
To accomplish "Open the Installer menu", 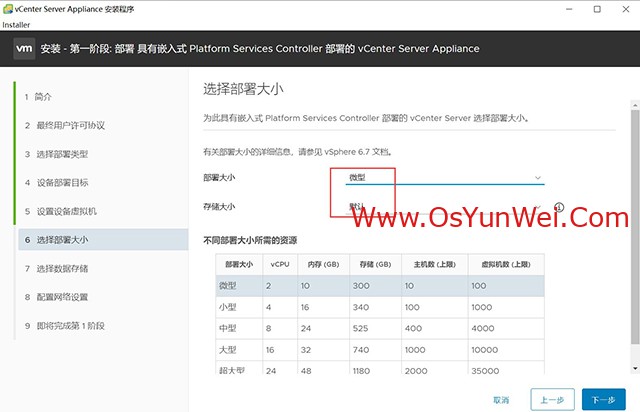I will (16, 24).
